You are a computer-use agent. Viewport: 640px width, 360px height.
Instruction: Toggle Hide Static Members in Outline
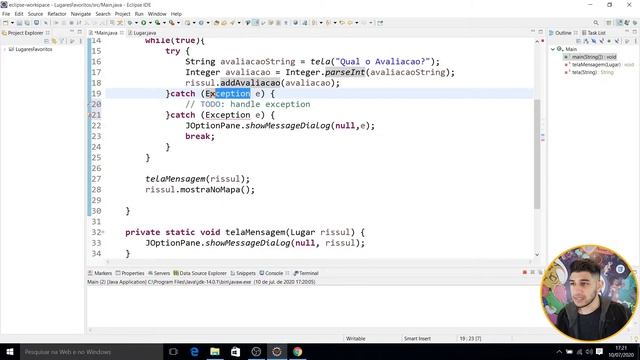[x=602, y=41]
